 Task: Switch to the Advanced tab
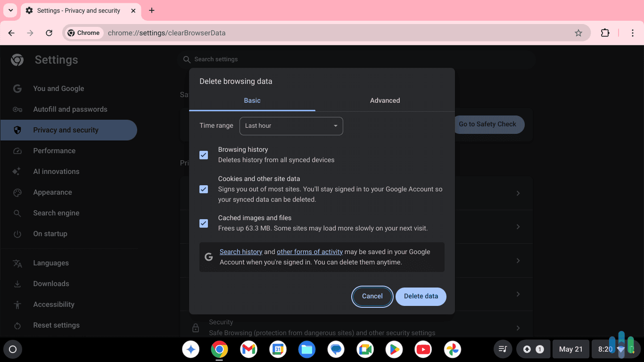[x=385, y=100]
